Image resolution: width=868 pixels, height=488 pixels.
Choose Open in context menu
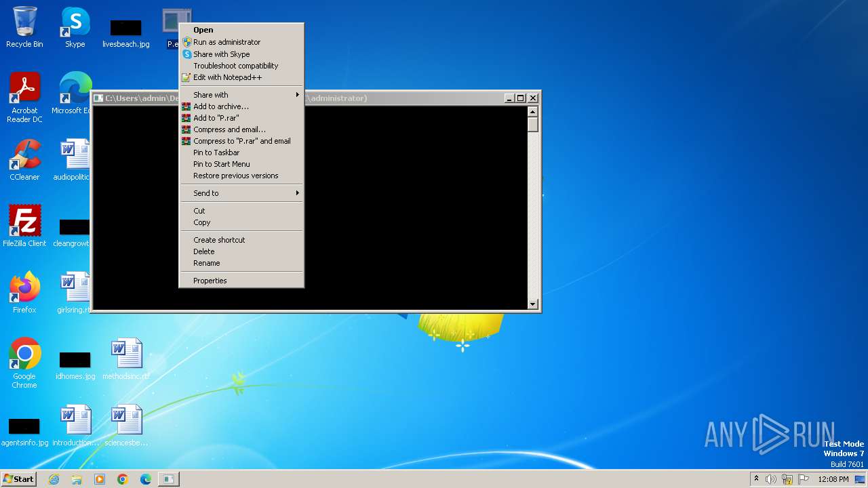tap(241, 30)
